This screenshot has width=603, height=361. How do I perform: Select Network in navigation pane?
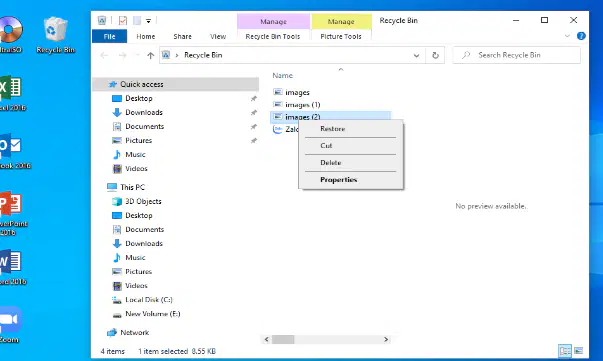click(134, 333)
